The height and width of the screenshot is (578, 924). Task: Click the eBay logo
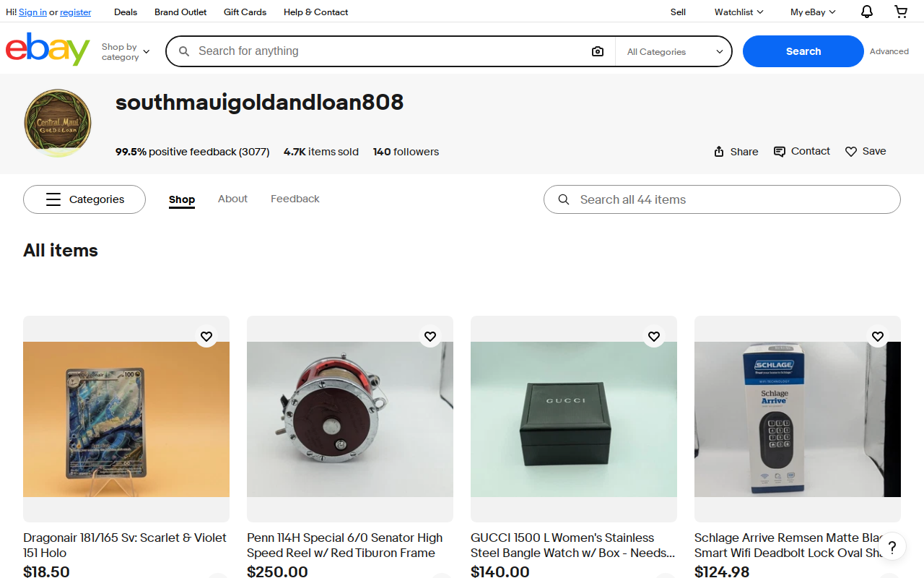click(x=48, y=49)
